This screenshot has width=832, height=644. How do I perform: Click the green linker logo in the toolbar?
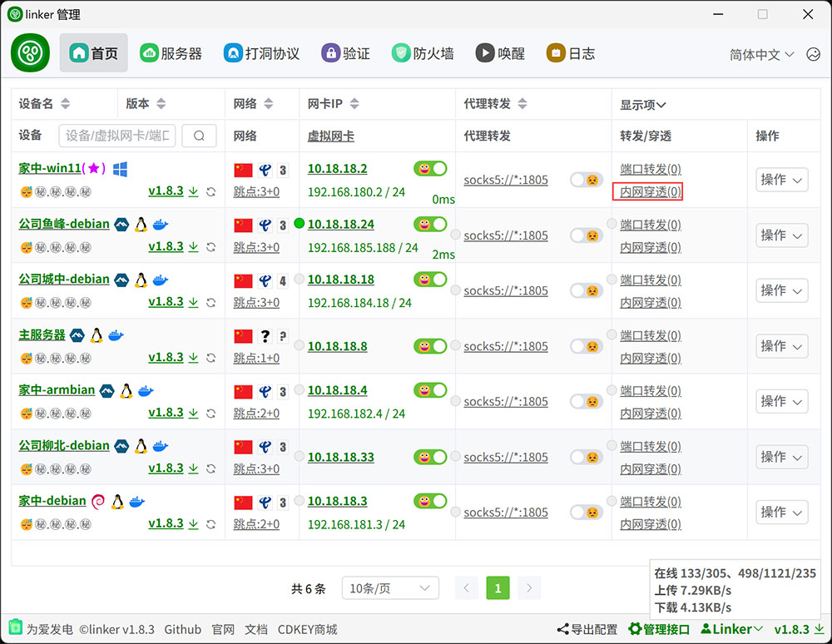click(31, 53)
